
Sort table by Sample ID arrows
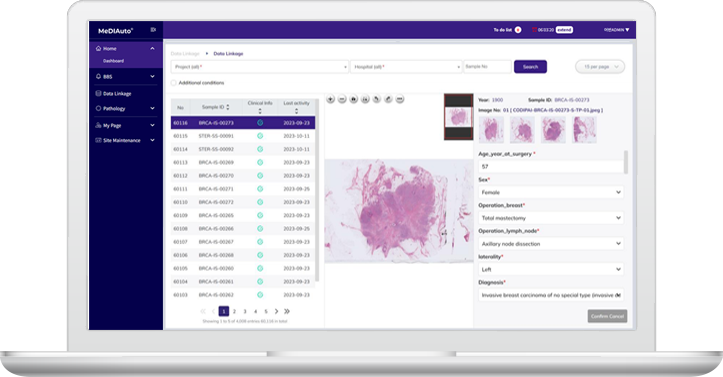pyautogui.click(x=228, y=107)
